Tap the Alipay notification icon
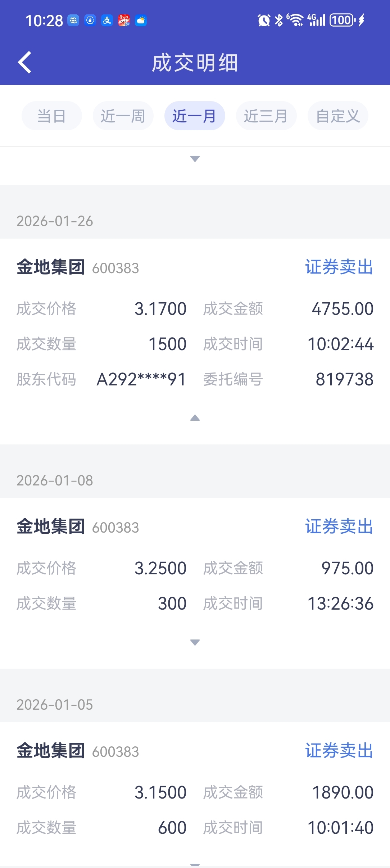The width and height of the screenshot is (390, 868). tap(107, 21)
